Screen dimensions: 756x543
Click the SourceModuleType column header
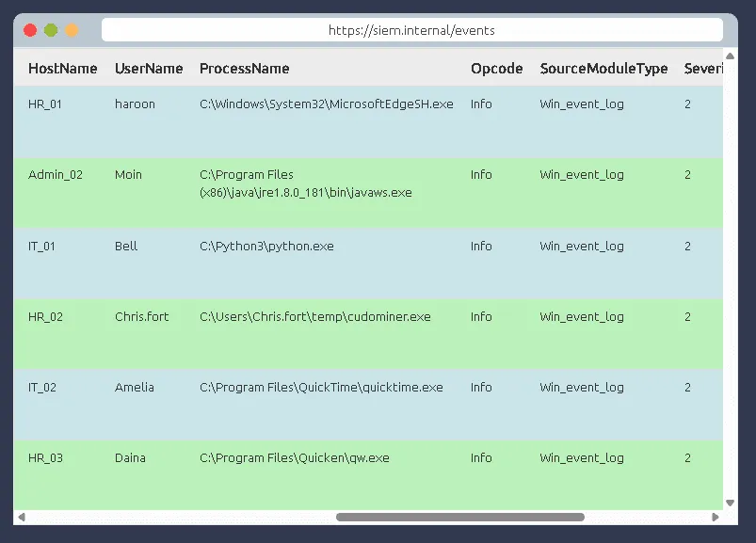point(603,69)
